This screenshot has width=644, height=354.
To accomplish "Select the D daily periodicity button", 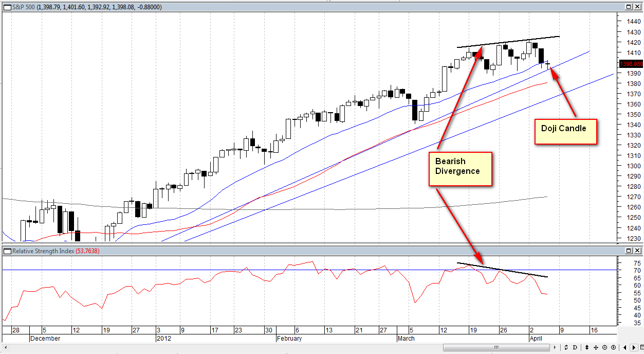I will click(x=575, y=347).
